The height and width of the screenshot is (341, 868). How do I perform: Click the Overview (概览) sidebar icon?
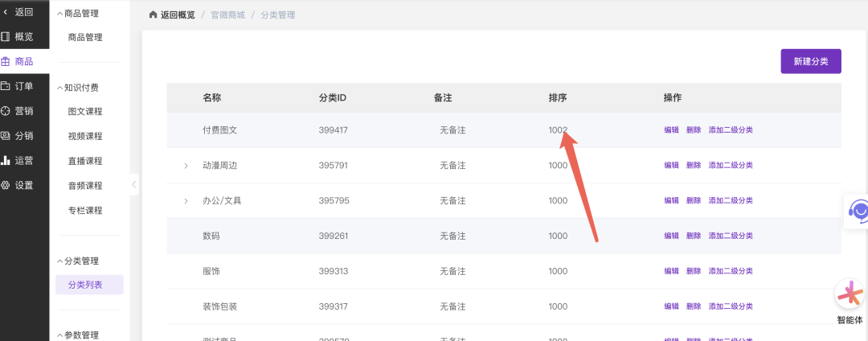point(6,36)
